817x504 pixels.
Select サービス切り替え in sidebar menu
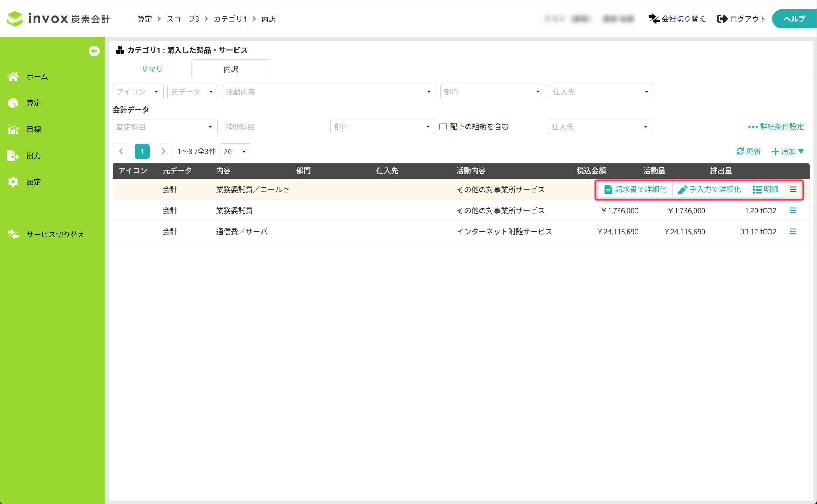[x=55, y=234]
